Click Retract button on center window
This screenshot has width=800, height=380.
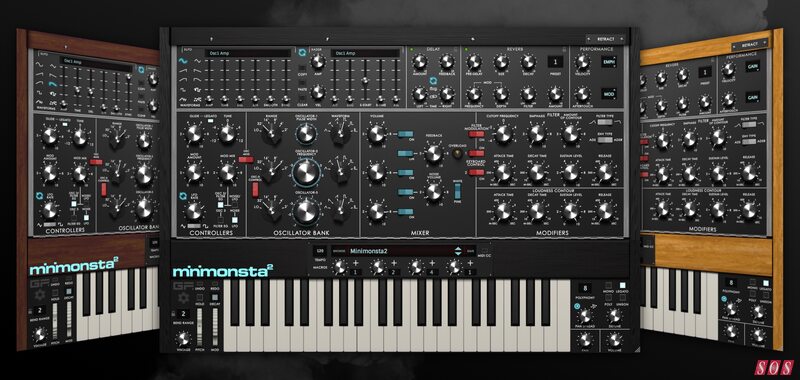point(605,39)
